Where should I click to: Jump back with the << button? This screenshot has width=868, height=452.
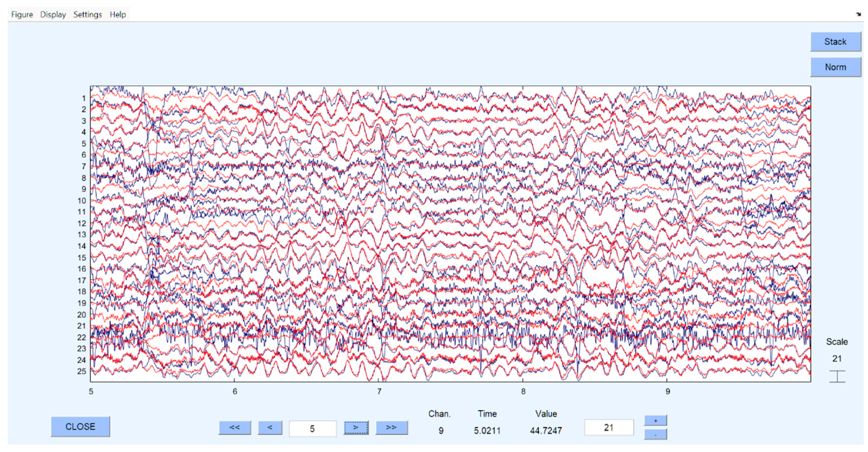click(234, 428)
